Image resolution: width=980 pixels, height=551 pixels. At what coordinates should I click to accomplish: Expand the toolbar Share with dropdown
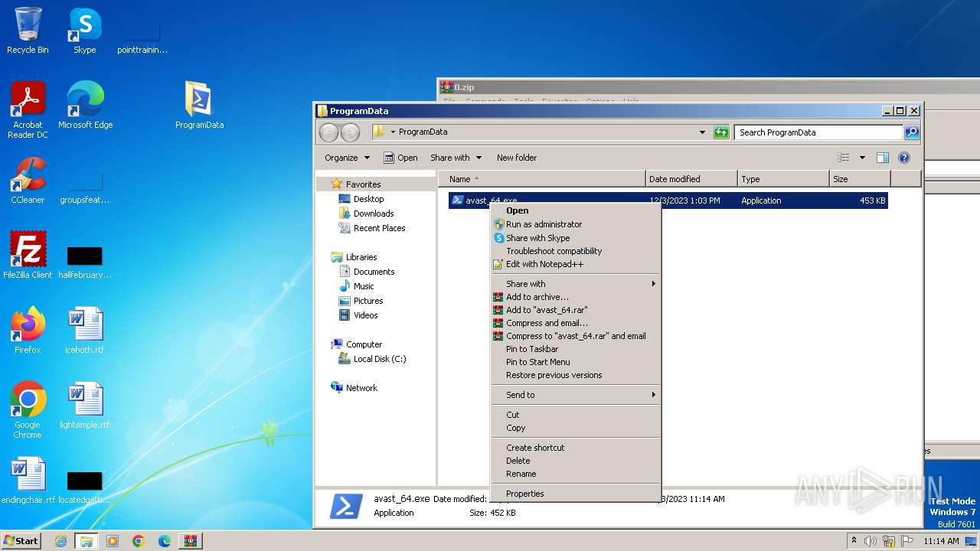click(456, 158)
